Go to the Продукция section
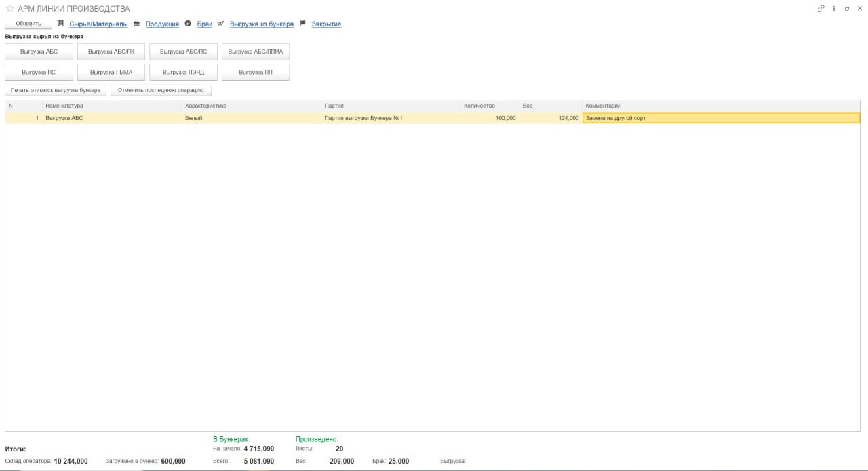 [162, 24]
